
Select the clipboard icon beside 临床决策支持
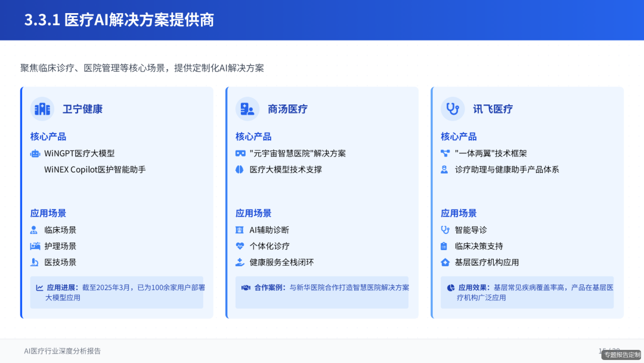(x=445, y=245)
